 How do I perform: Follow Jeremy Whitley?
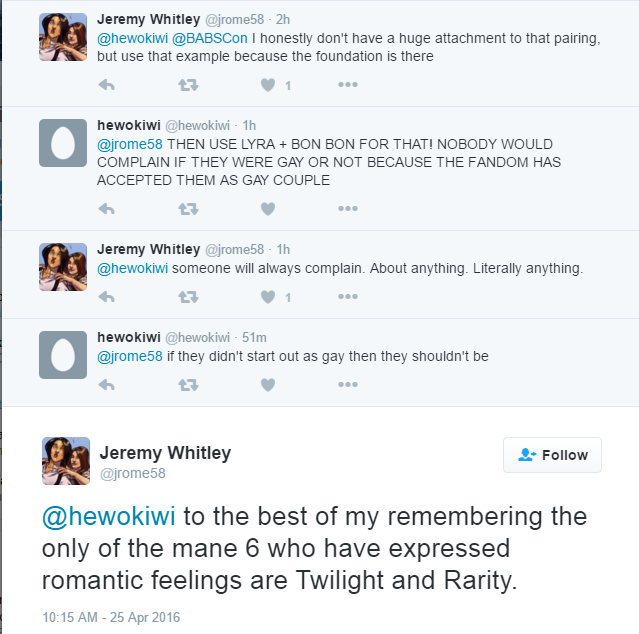pos(552,455)
